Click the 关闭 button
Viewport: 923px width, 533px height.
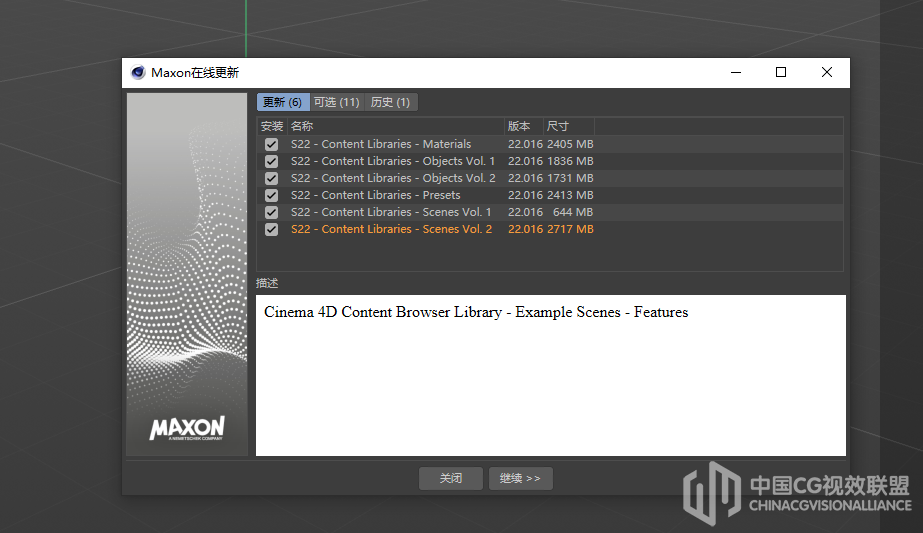[451, 478]
